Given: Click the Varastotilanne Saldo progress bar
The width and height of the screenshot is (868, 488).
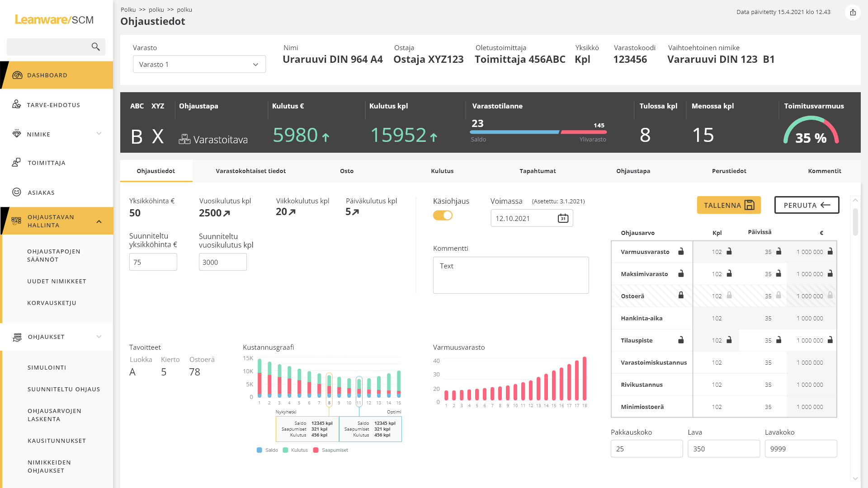Looking at the screenshot, I should click(x=514, y=132).
